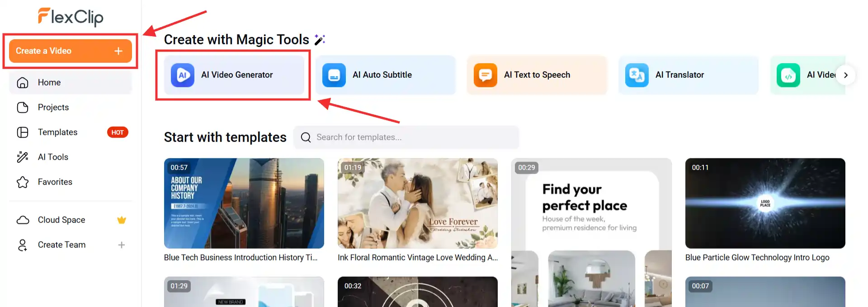This screenshot has width=868, height=307.
Task: Open Blue Tech Business Introduction template thumbnail
Action: click(244, 203)
